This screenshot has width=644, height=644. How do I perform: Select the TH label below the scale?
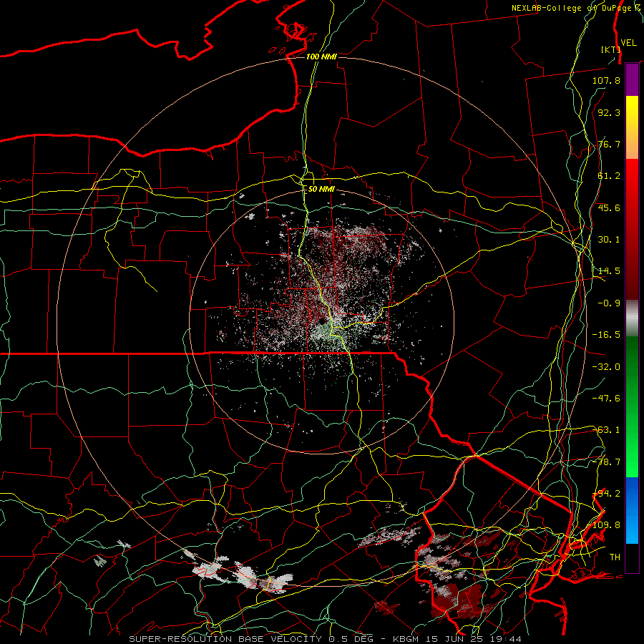coord(615,557)
